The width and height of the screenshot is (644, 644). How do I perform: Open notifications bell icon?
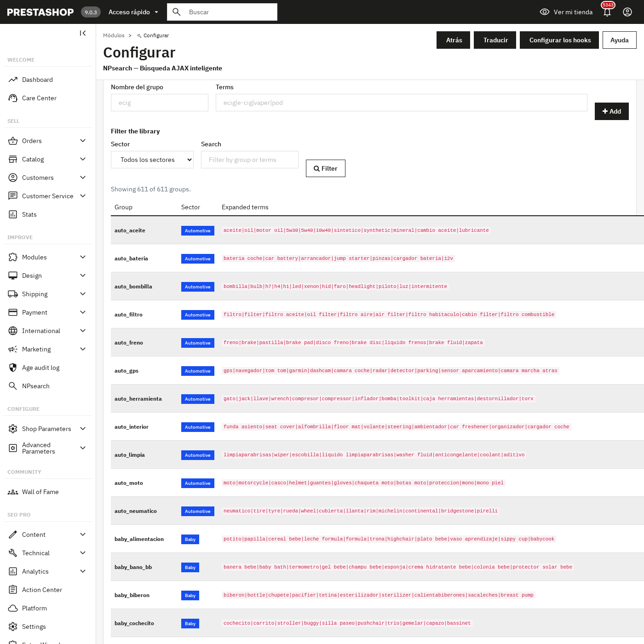click(607, 12)
